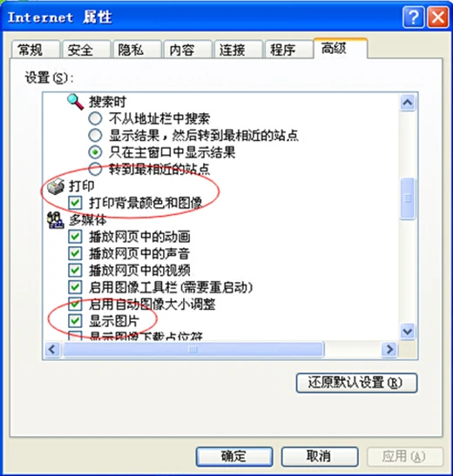
Task: Click the help question mark button
Action: click(x=413, y=17)
